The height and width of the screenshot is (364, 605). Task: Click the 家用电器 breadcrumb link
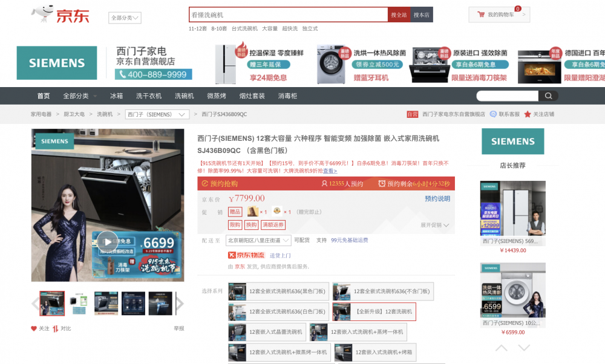41,114
